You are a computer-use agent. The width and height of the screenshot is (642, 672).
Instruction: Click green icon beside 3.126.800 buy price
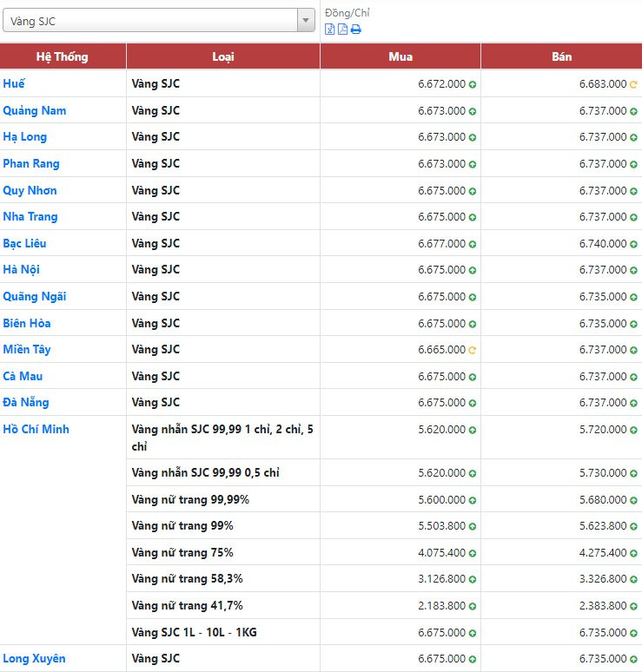pyautogui.click(x=473, y=579)
